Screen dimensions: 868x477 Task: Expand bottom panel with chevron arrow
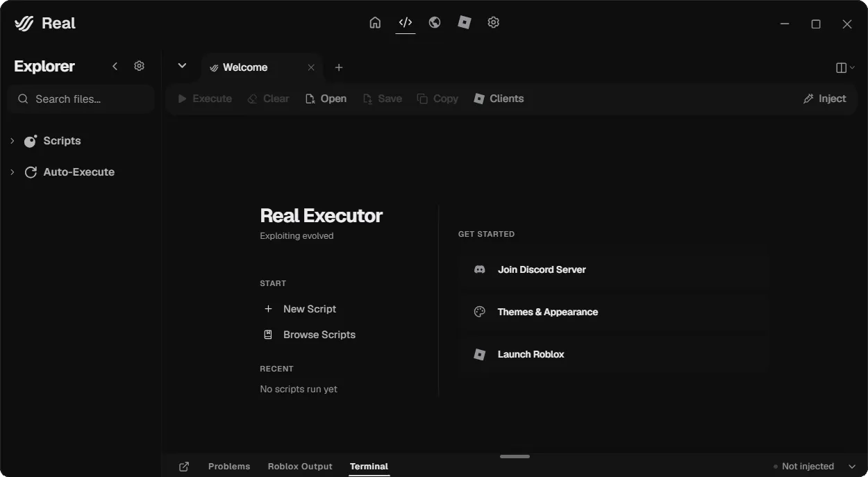(853, 467)
